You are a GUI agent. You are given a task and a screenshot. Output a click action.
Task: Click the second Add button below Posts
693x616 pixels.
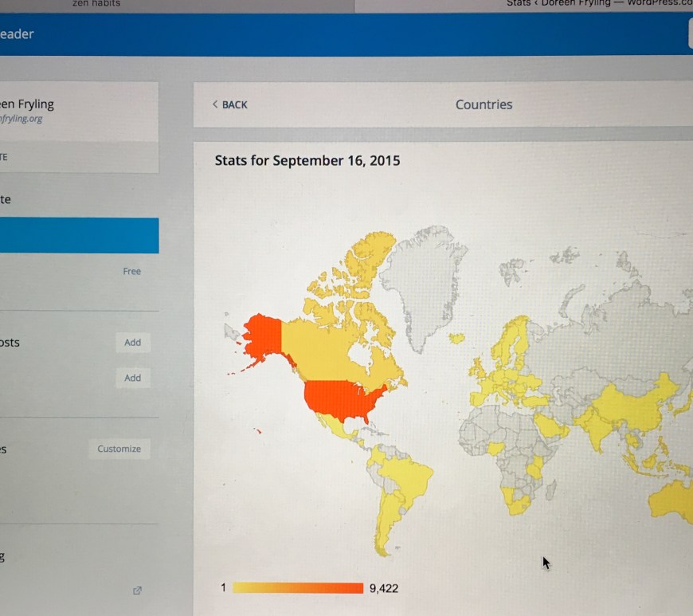coord(132,378)
